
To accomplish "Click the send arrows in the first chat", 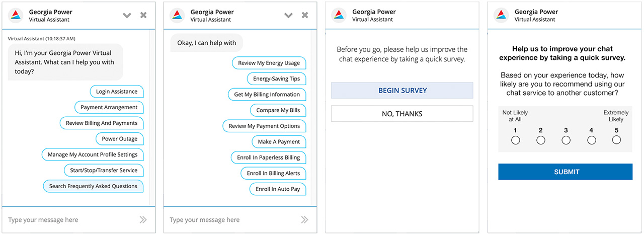I will (143, 219).
